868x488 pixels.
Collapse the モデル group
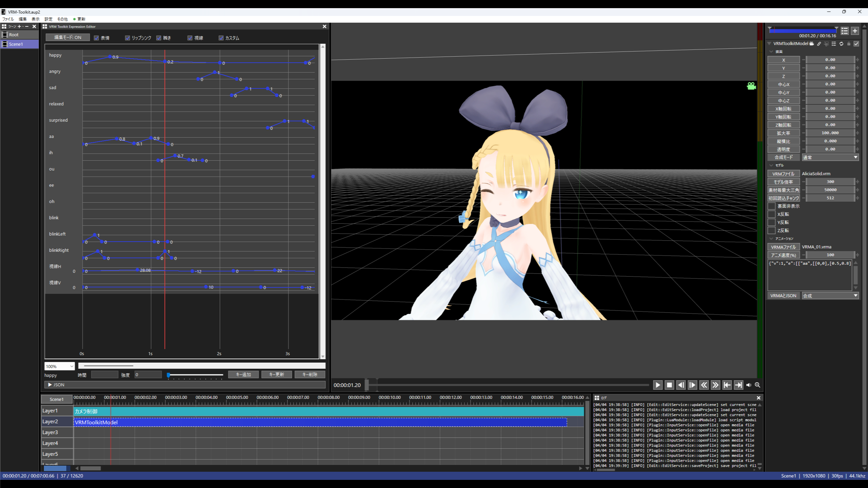(x=771, y=165)
